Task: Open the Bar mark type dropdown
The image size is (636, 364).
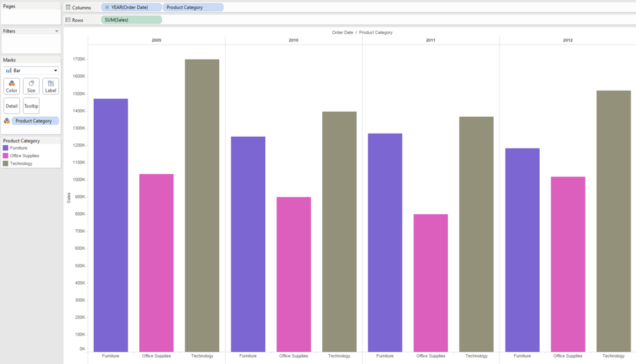Action: tap(31, 70)
